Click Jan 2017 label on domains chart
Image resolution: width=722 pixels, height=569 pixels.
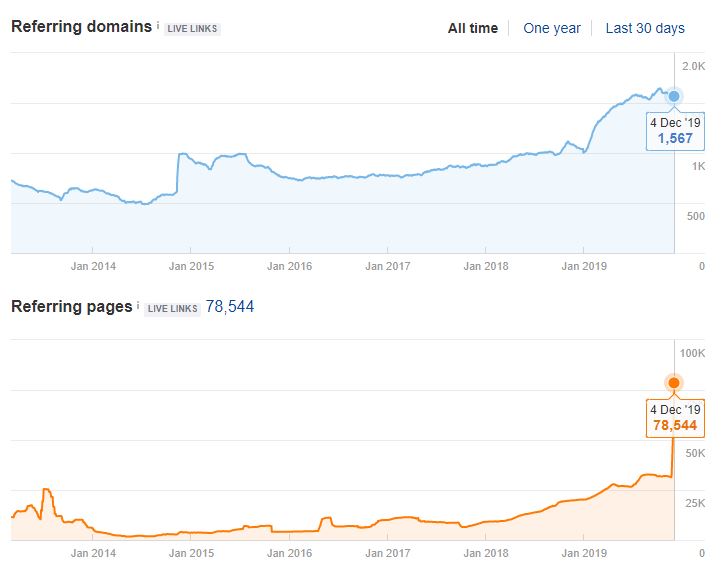click(387, 266)
